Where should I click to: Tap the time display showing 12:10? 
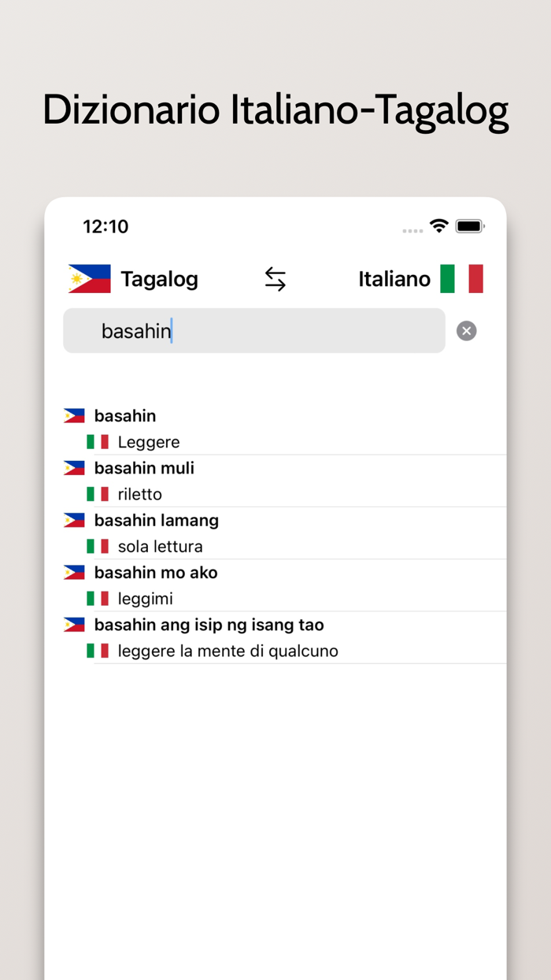(x=105, y=226)
